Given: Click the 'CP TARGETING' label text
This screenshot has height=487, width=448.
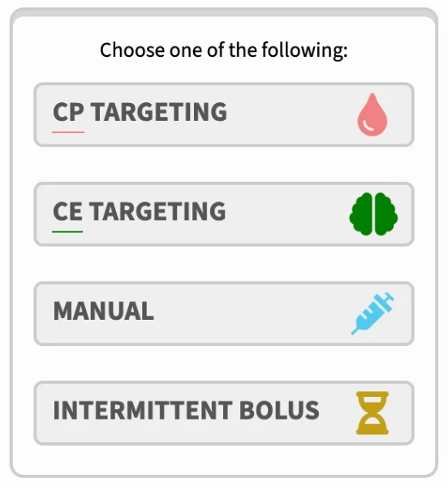Looking at the screenshot, I should 140,112.
